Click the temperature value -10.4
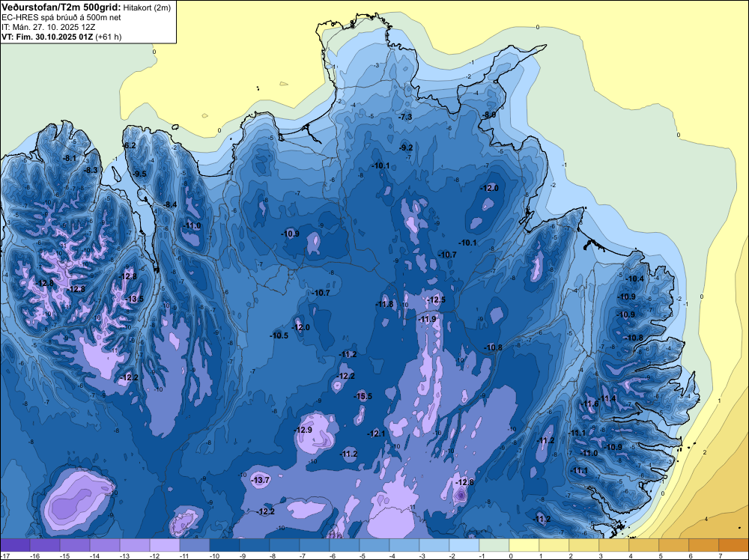The image size is (749, 560). click(x=635, y=279)
